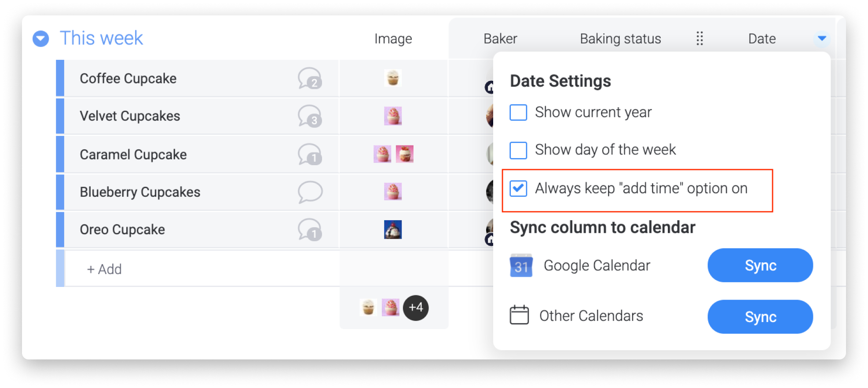
Task: Sync column with Other Calendars
Action: [x=760, y=317]
